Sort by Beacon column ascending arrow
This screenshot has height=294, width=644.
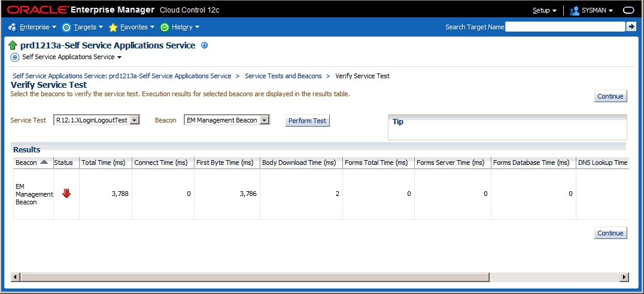[44, 163]
